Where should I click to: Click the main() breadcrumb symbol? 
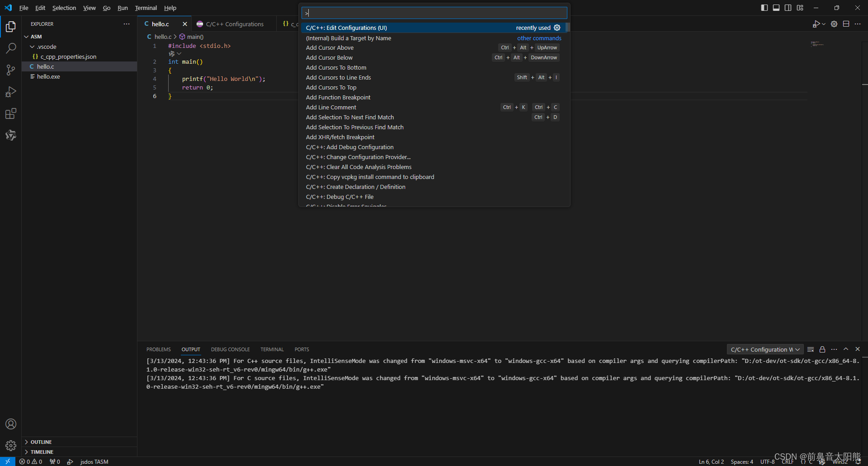point(192,37)
